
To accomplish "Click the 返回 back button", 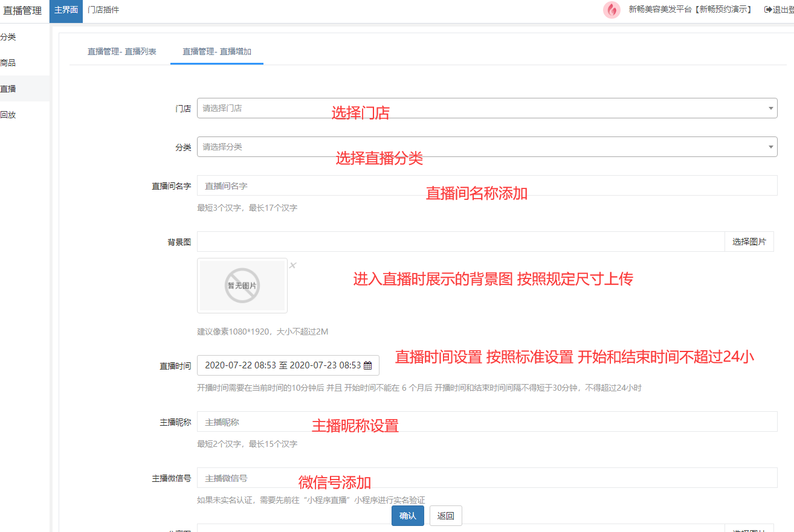I will [446, 516].
